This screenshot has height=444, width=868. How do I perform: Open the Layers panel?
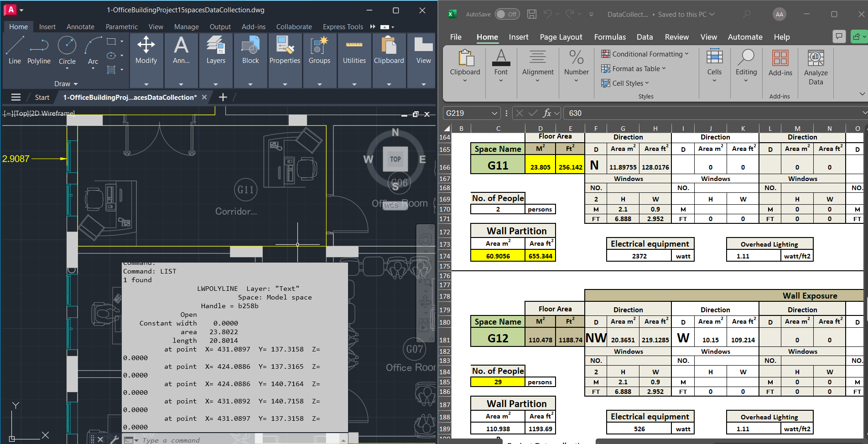pos(216,61)
